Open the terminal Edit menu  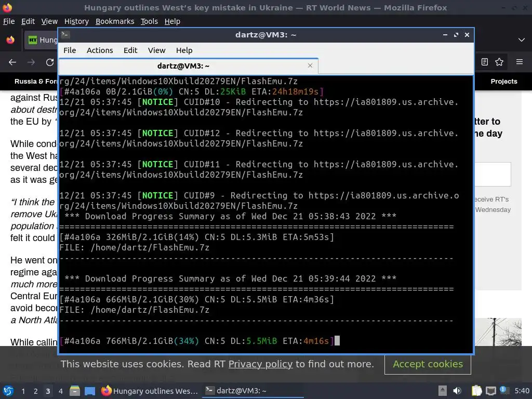click(130, 50)
